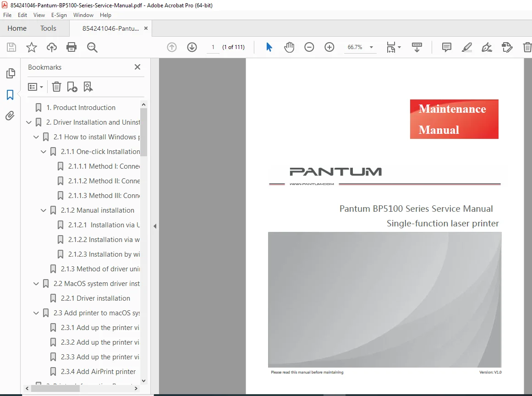This screenshot has width=532, height=396.
Task: Collapse 2. Driver Installation bookmark
Action: [x=29, y=122]
